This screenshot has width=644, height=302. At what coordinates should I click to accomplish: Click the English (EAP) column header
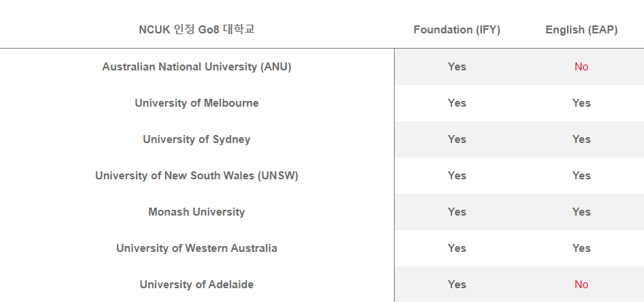point(581,30)
